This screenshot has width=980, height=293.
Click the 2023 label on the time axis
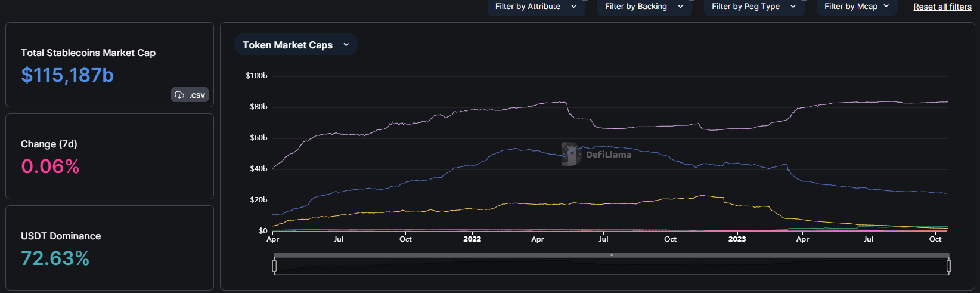pos(737,239)
